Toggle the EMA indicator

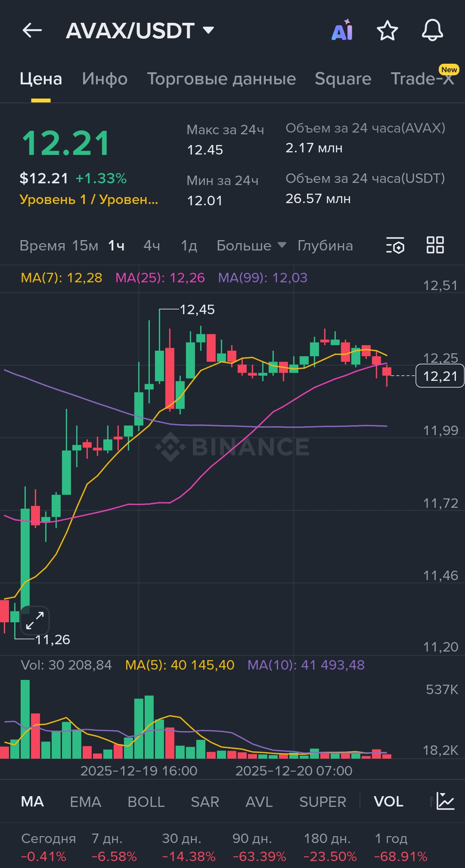pyautogui.click(x=85, y=802)
